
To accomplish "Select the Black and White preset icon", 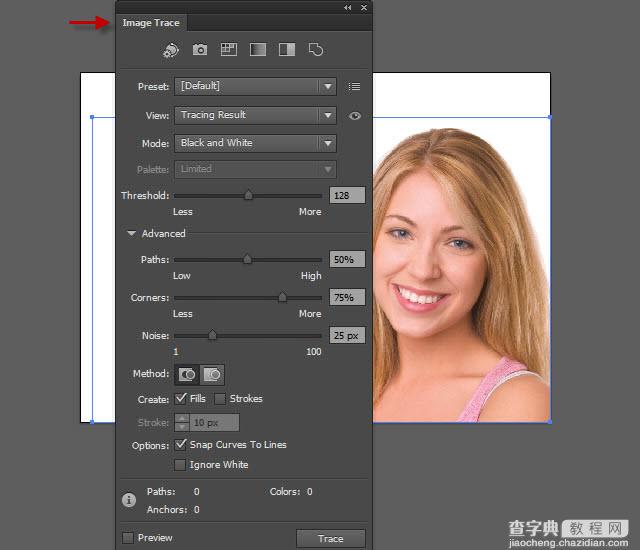I will pos(287,50).
